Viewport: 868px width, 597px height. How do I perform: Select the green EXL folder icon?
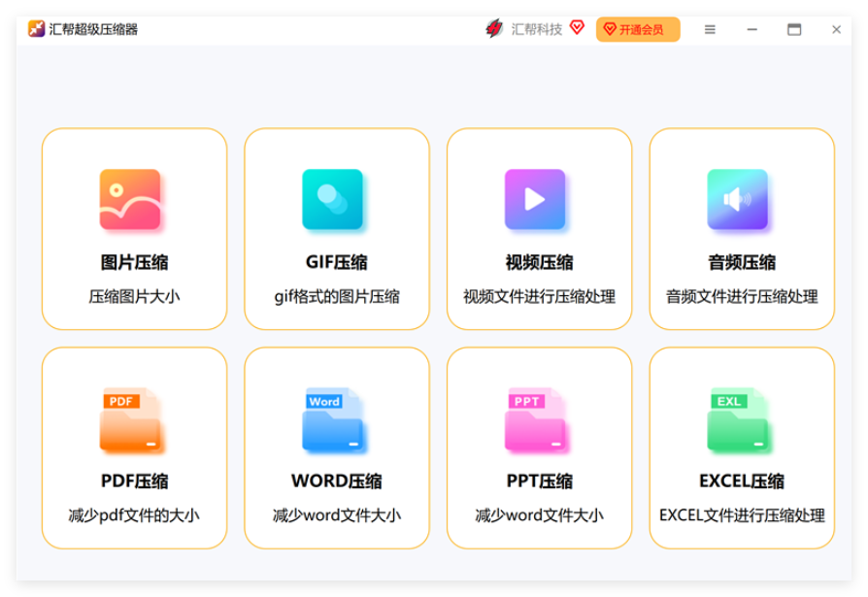pos(738,421)
